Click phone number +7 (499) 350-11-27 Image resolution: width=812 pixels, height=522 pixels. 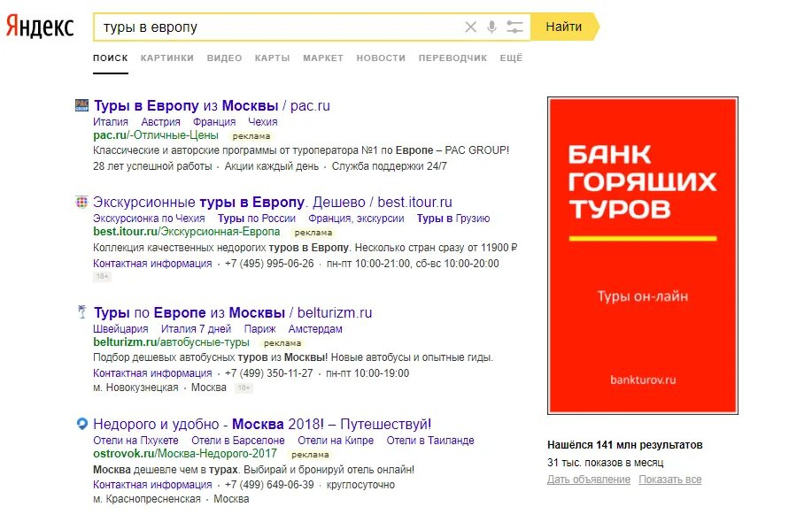coord(269,373)
